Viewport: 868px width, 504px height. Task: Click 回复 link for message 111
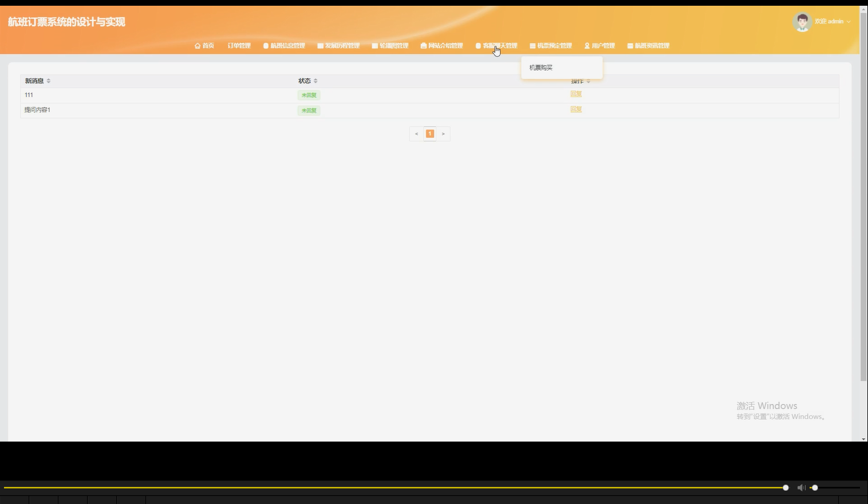point(576,94)
